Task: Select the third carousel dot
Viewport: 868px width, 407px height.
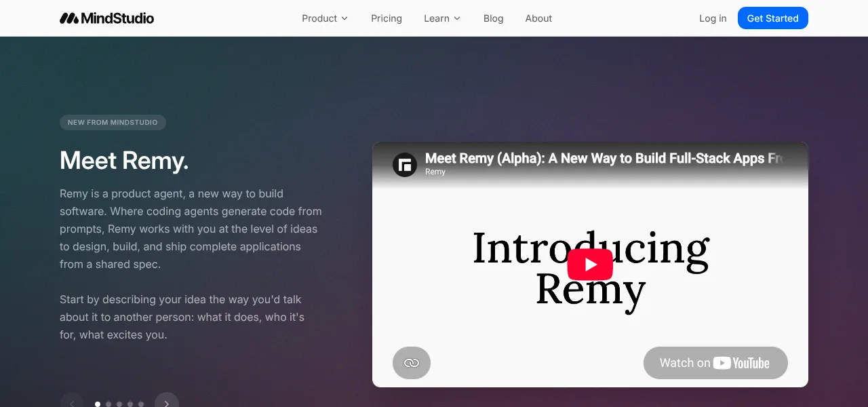Action: (119, 404)
